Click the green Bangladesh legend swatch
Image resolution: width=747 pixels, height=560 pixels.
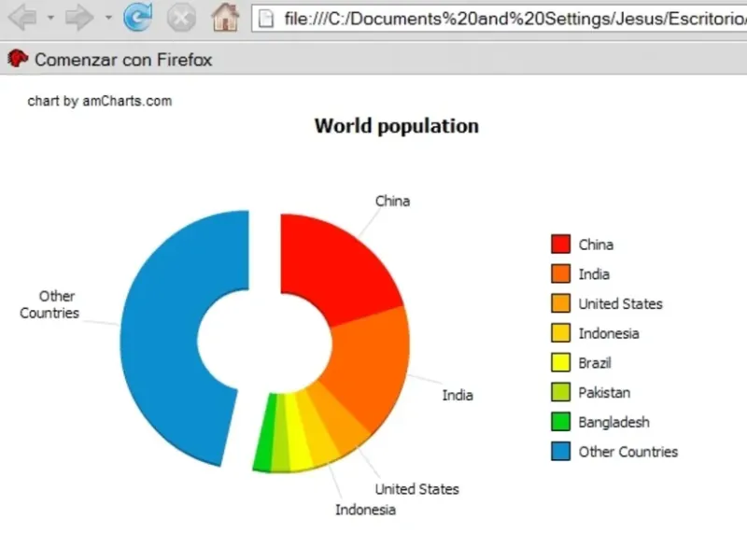(x=561, y=422)
